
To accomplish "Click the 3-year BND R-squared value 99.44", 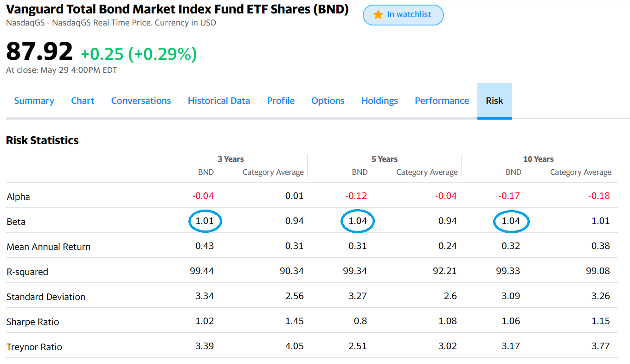I will pyautogui.click(x=202, y=271).
